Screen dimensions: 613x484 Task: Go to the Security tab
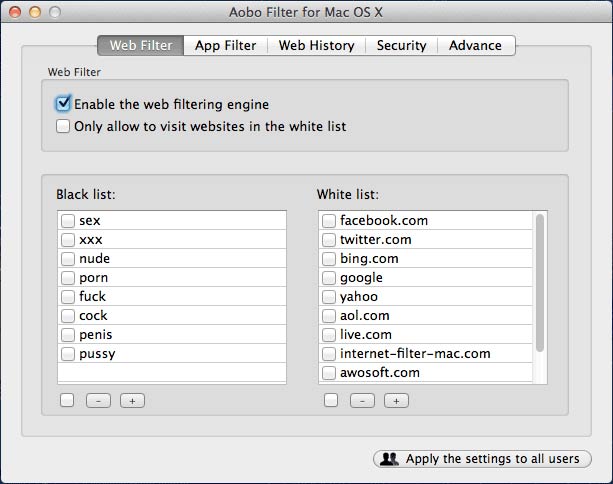coord(401,45)
